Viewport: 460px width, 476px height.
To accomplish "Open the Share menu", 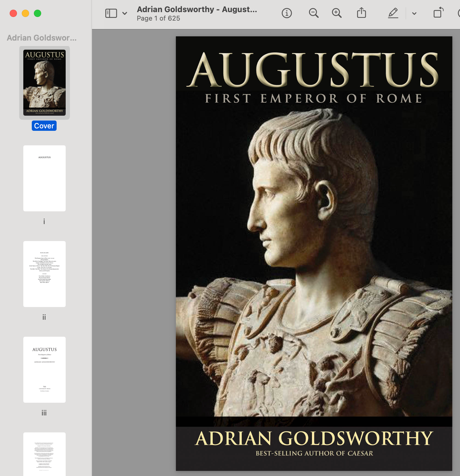I will pos(361,13).
